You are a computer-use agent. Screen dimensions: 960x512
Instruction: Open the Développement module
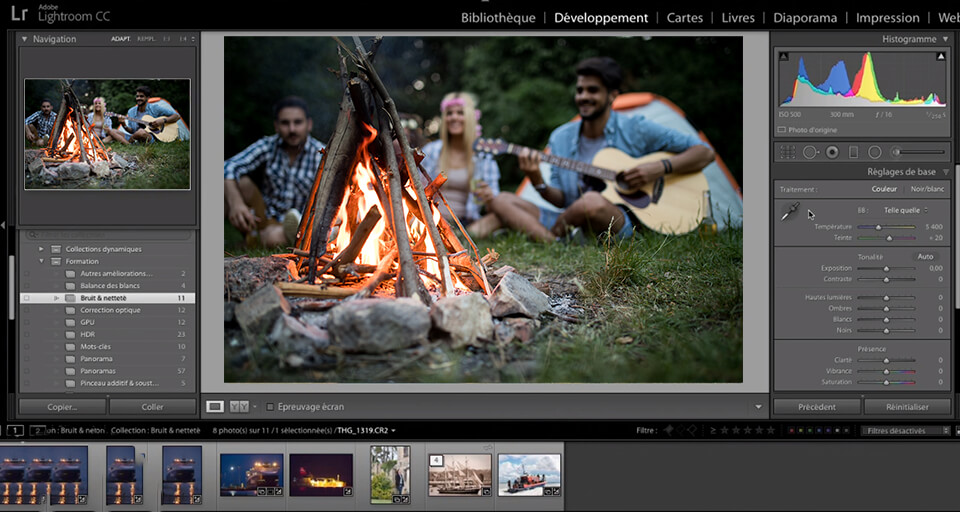[601, 18]
